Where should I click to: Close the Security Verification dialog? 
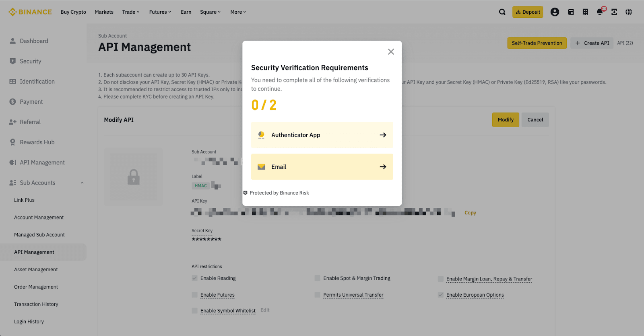point(391,52)
